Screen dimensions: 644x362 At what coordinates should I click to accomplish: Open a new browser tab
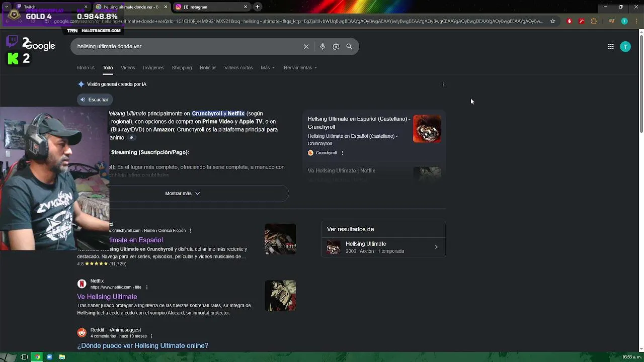(258, 7)
